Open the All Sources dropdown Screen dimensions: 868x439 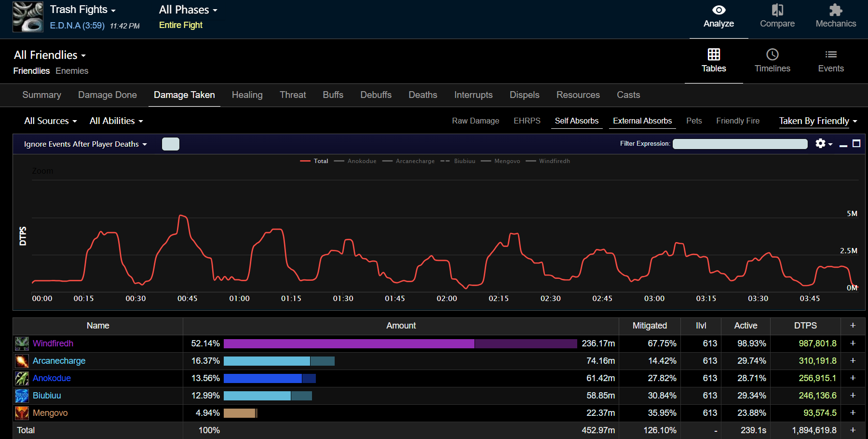pyautogui.click(x=51, y=121)
